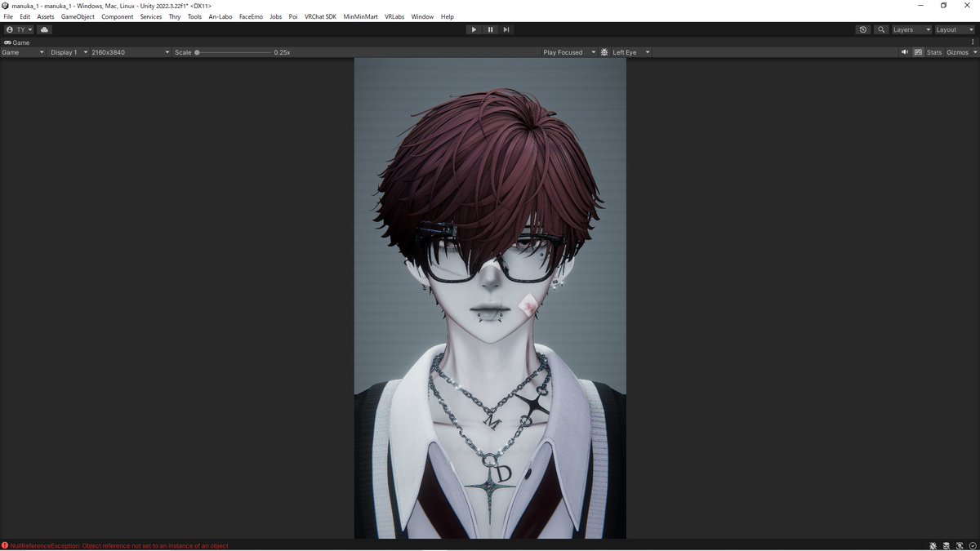Open the File menu
Viewport: 980px width, 551px height.
tap(8, 16)
